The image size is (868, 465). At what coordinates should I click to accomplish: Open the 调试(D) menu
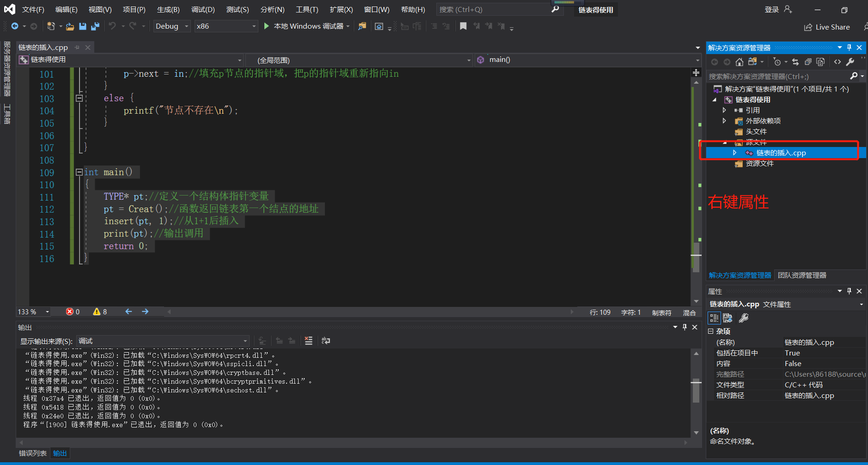pyautogui.click(x=203, y=10)
